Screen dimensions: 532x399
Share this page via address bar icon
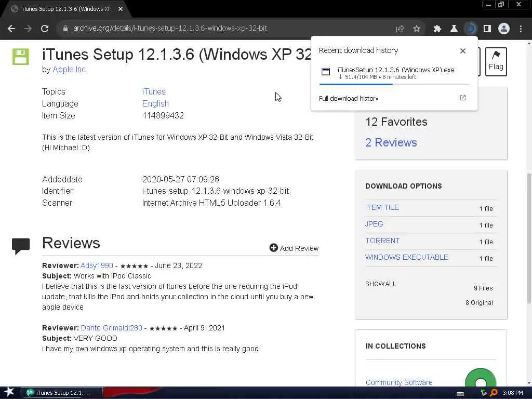tap(400, 29)
